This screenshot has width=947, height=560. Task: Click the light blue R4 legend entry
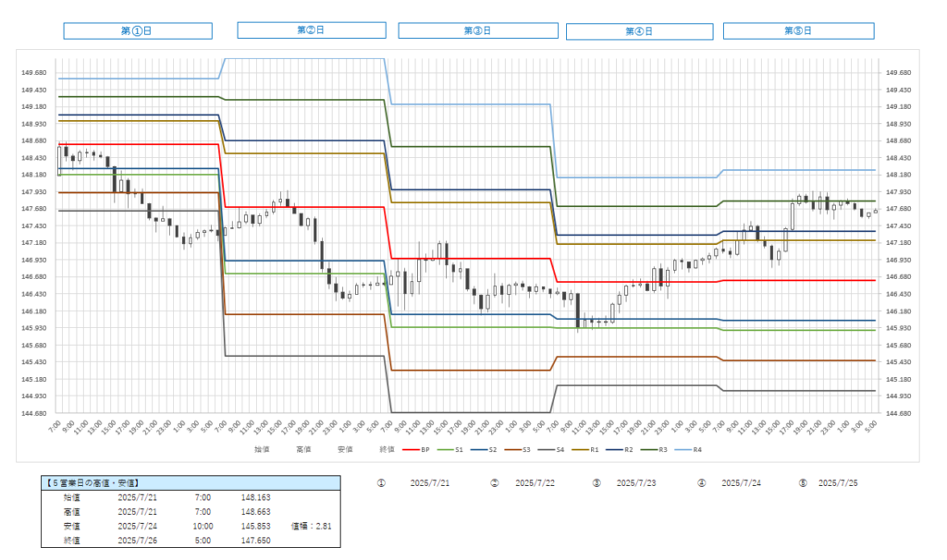click(x=690, y=450)
